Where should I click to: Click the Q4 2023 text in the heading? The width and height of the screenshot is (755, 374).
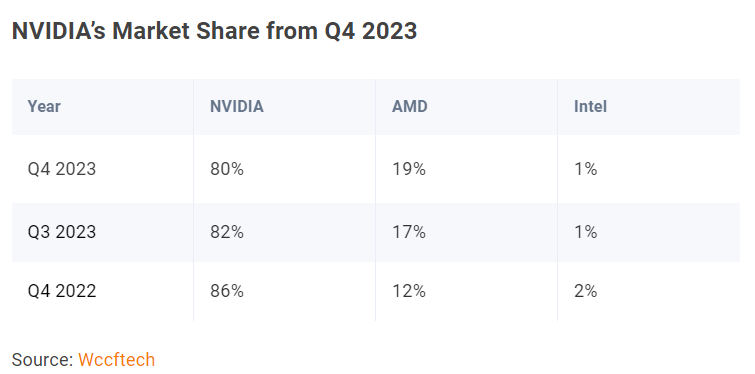[x=370, y=31]
